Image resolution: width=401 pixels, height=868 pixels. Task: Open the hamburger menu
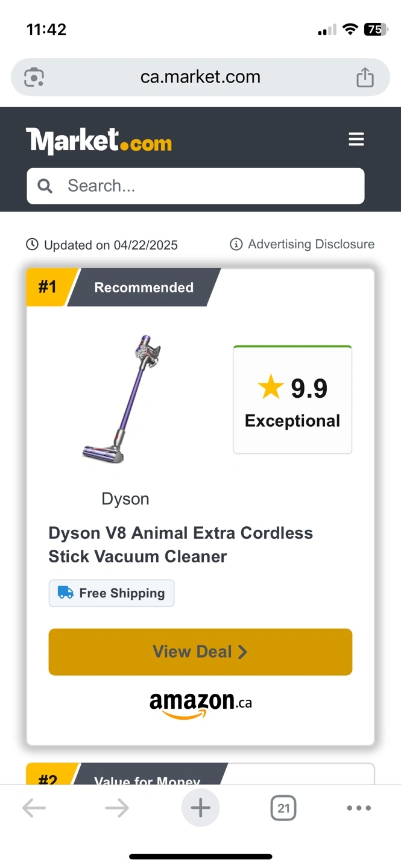[356, 139]
